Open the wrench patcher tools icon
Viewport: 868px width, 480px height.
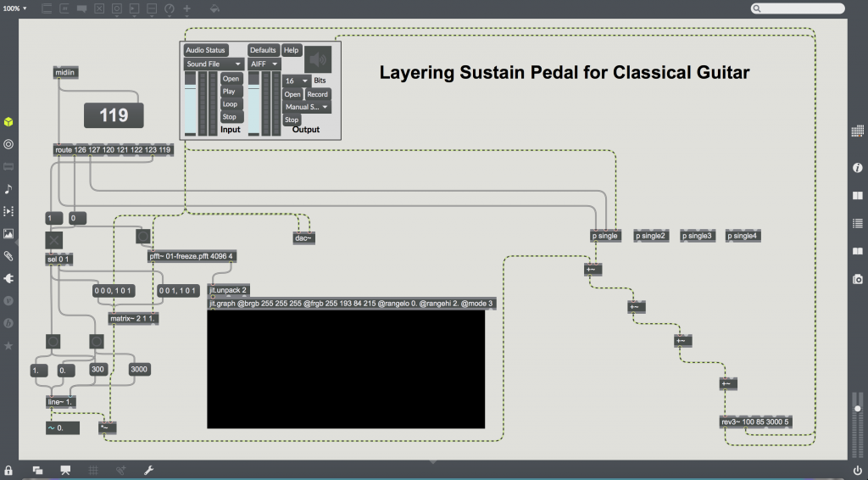tap(148, 470)
